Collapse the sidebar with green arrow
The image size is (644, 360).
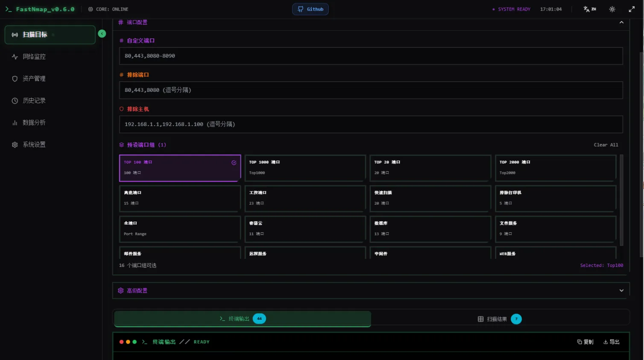(x=102, y=34)
